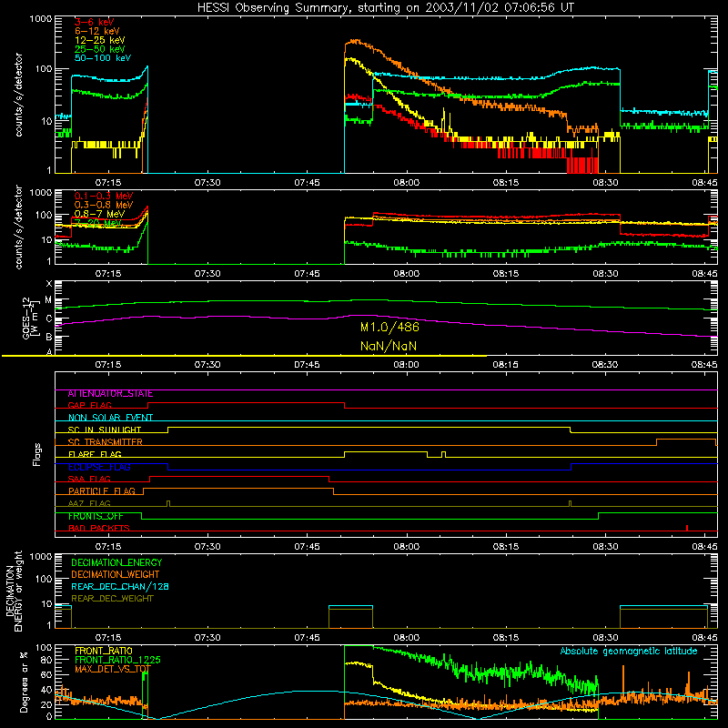This screenshot has width=728, height=728.
Task: Click the vertical Flags axis title
Action: (37, 454)
